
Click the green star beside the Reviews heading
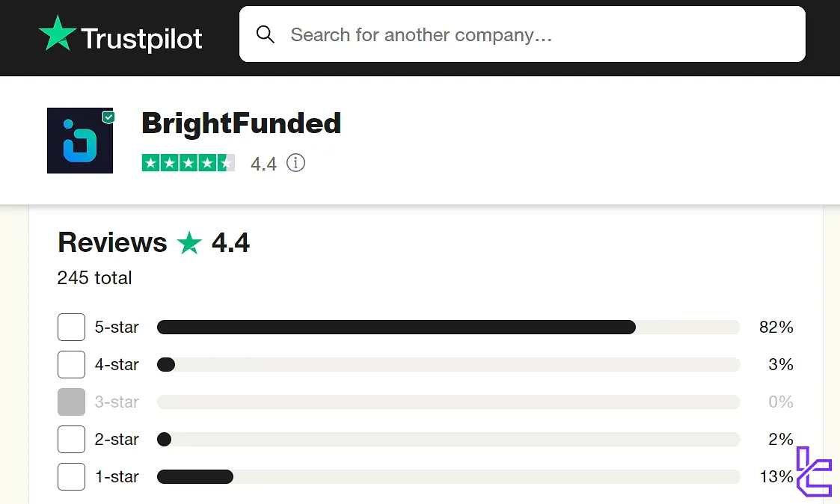[188, 242]
